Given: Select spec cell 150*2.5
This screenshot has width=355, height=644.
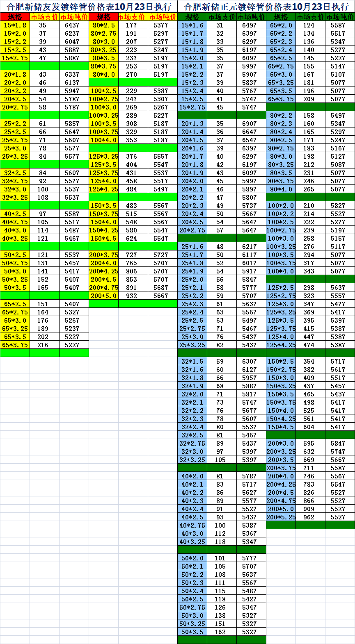Looking at the screenshot, I should [281, 361].
